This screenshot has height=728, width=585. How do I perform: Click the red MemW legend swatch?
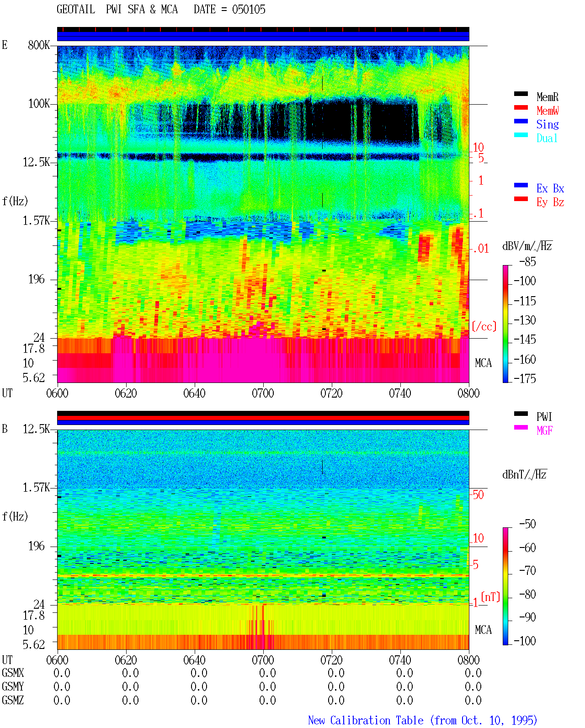click(x=521, y=108)
